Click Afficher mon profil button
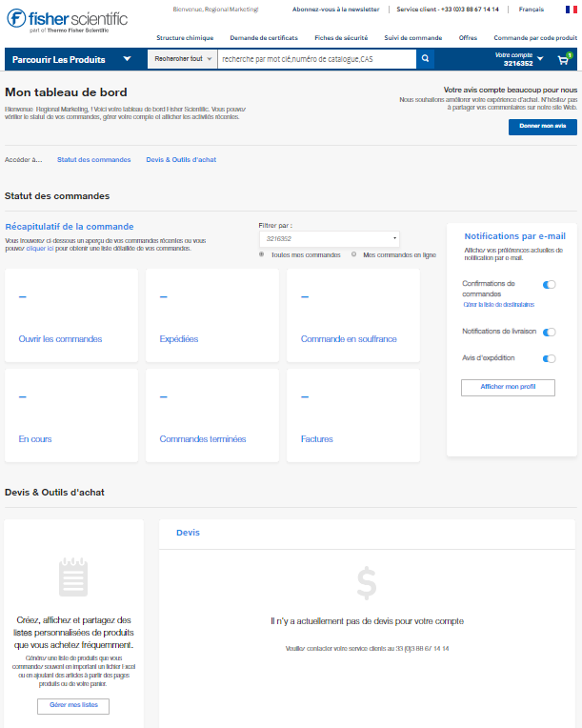 508,388
